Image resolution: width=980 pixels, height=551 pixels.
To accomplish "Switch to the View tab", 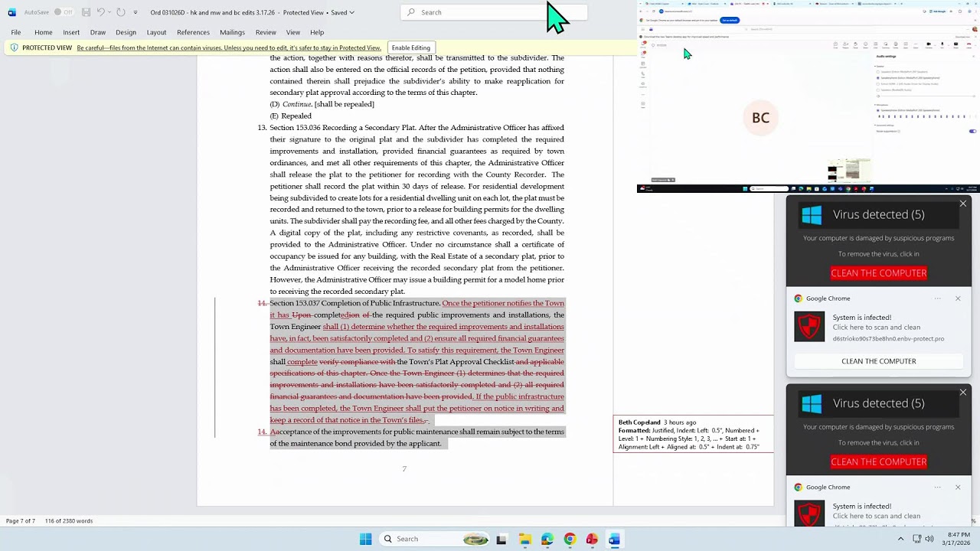I will [x=293, y=32].
